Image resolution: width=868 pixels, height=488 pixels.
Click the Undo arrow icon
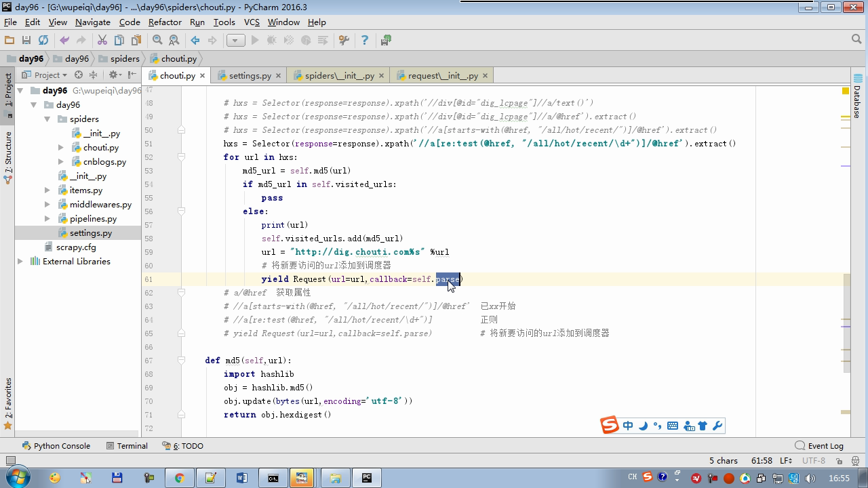[x=64, y=41]
